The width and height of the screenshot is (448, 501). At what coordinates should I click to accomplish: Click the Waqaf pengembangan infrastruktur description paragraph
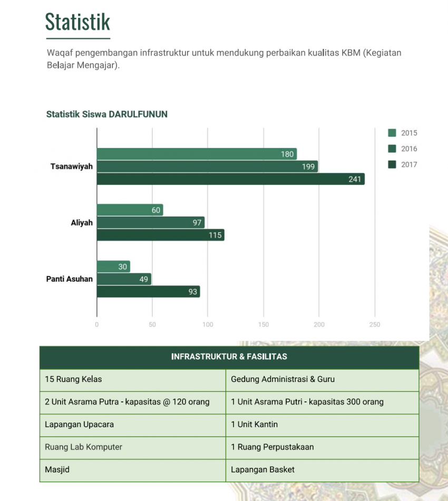[224, 59]
